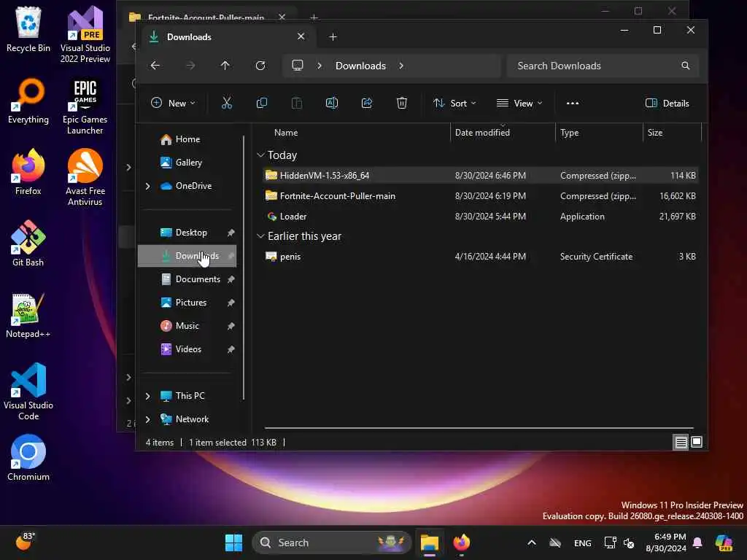Image resolution: width=747 pixels, height=560 pixels.
Task: Open Visual Studio Code shortcut
Action: coord(28,392)
